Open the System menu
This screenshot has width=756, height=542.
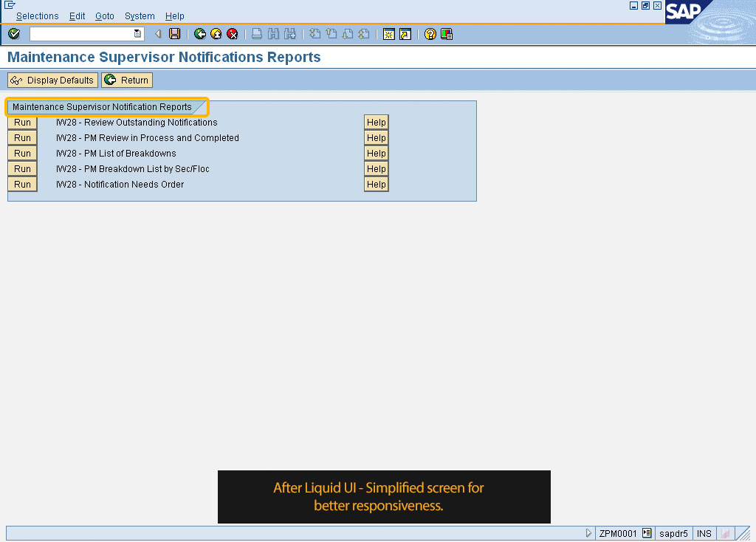tap(140, 16)
